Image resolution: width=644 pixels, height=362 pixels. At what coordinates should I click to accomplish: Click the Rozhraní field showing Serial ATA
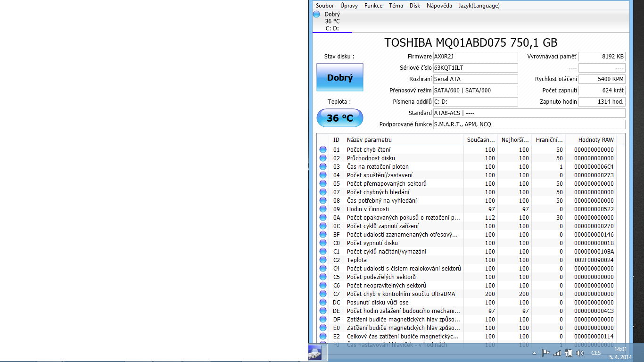[475, 79]
